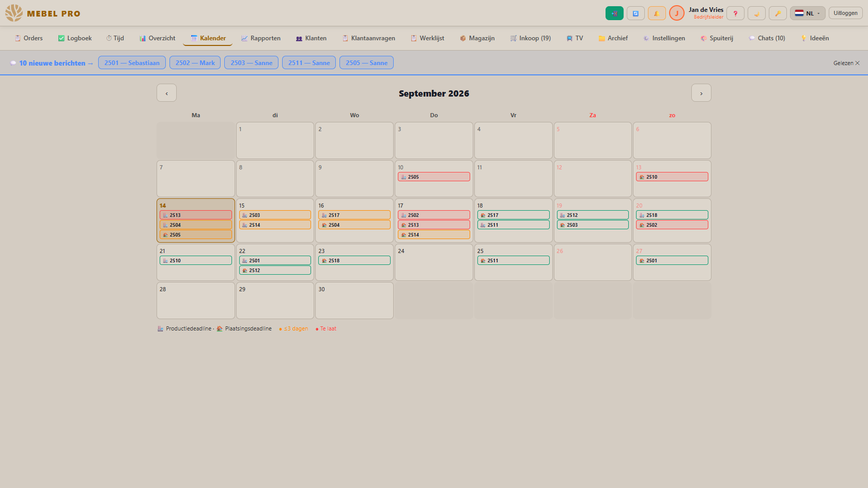Screen dimensions: 868x488
Task: Go to the Tijd section
Action: (115, 38)
